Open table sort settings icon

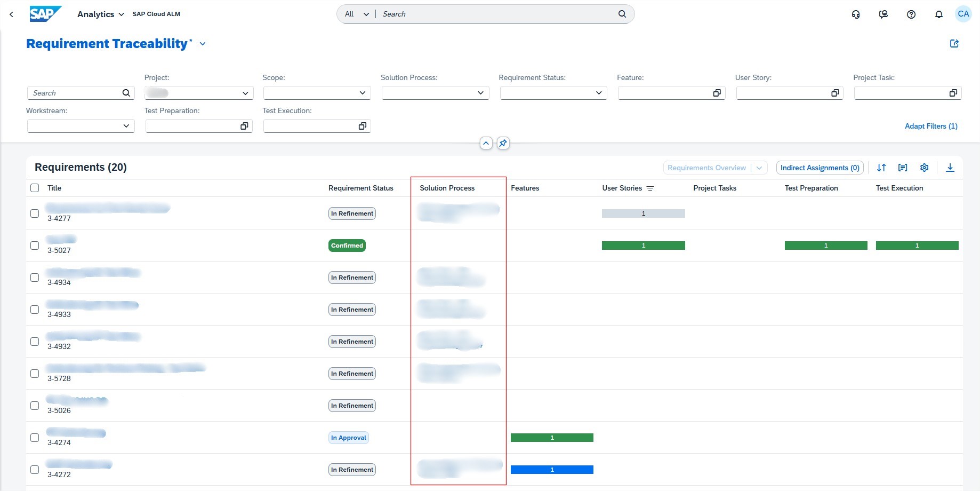pos(881,168)
